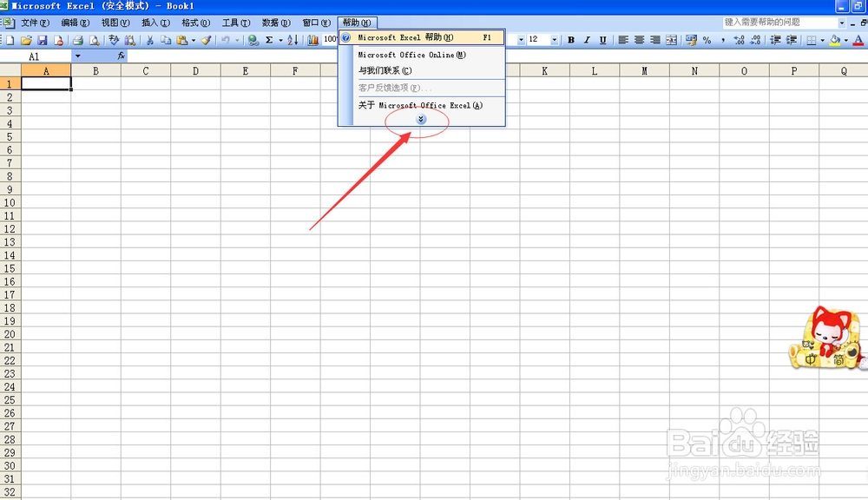Click the font color red A

[x=858, y=40]
